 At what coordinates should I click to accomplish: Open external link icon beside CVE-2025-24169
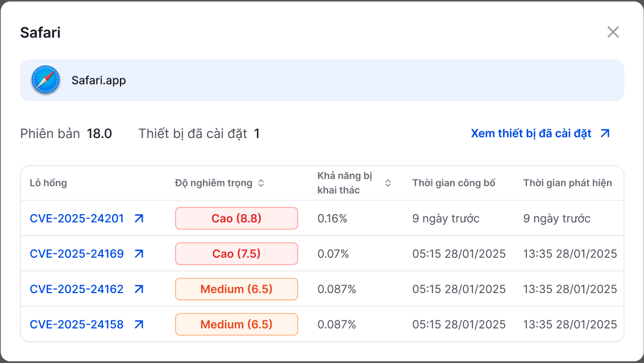point(139,254)
